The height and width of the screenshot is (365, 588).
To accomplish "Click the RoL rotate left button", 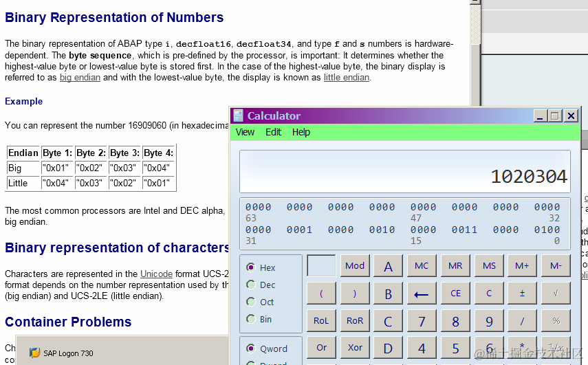I will point(321,321).
